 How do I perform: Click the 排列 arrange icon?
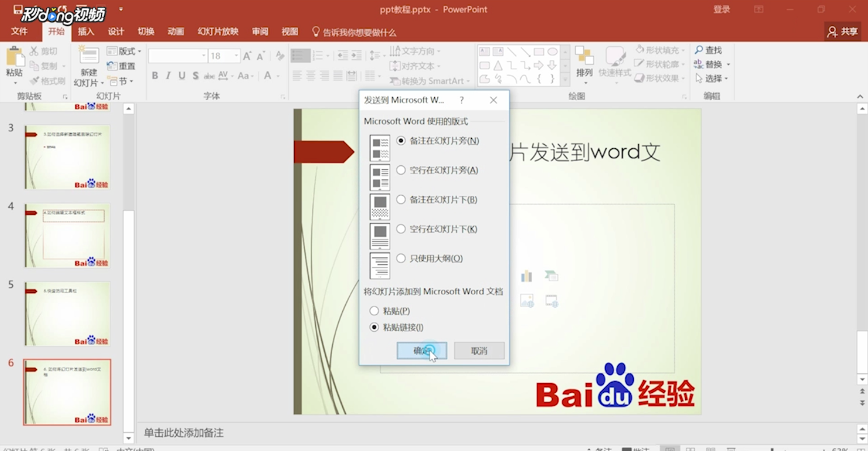pos(584,57)
